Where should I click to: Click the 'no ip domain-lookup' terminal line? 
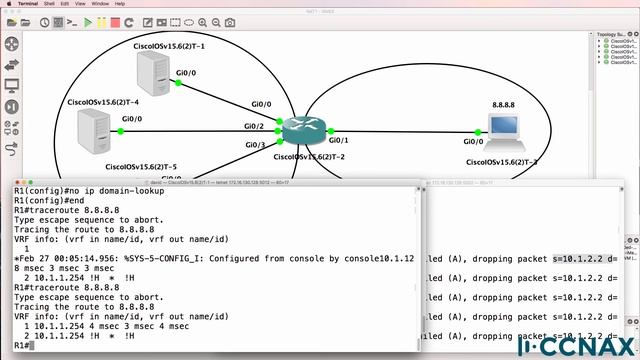point(89,191)
